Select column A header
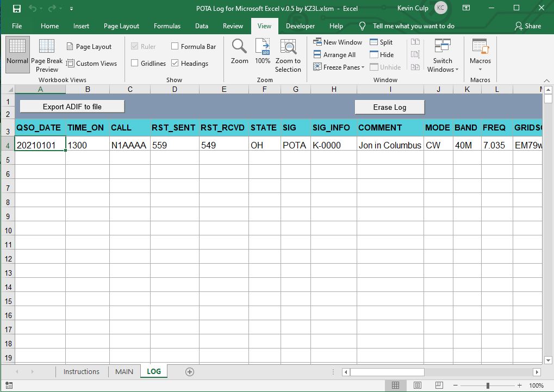The width and height of the screenshot is (554, 392). coord(40,89)
